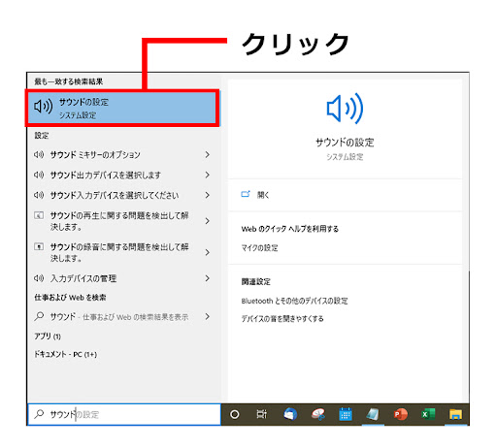Click 開く in the preview pane
Image resolution: width=497 pixels, height=448 pixels.
(263, 195)
